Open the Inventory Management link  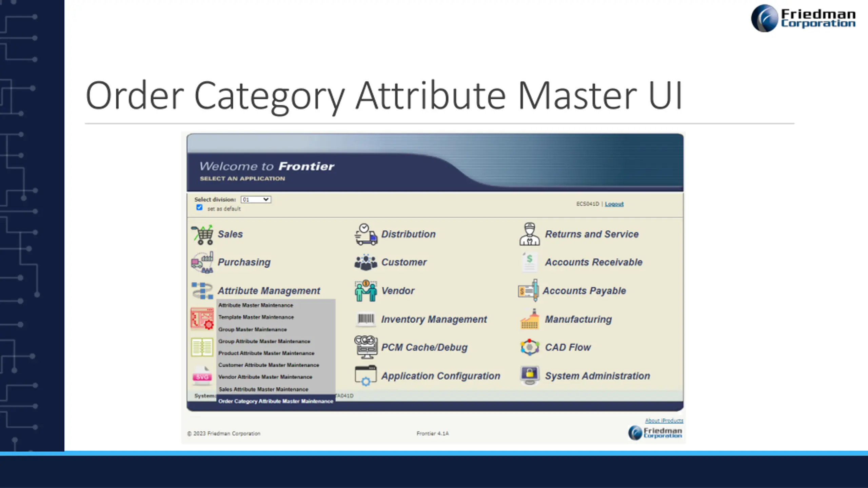(x=434, y=319)
